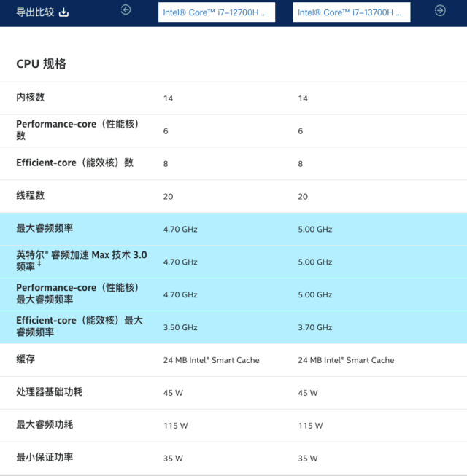Select Efficient-core（能效核）数 row label
This screenshot has width=467, height=476.
(x=74, y=163)
